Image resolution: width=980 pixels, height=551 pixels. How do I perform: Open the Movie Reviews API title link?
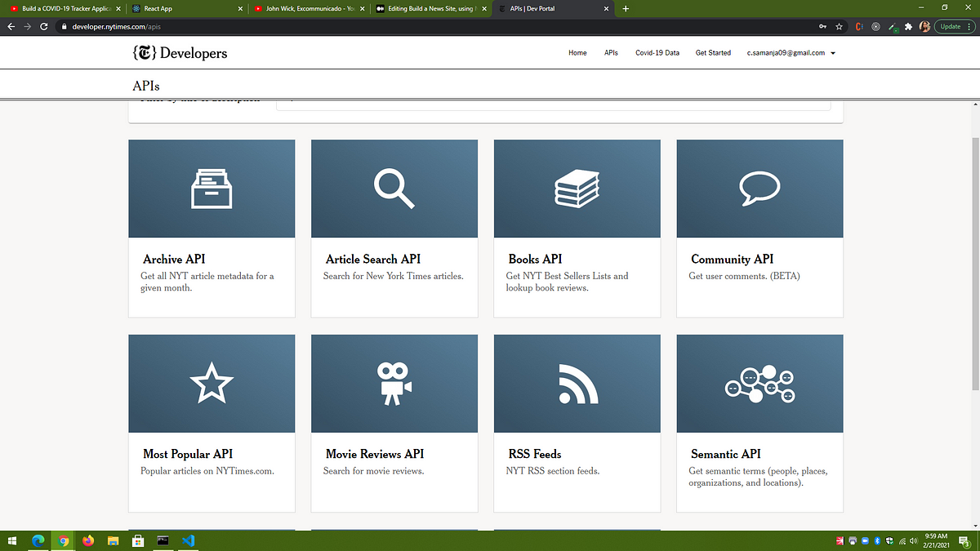pyautogui.click(x=375, y=454)
